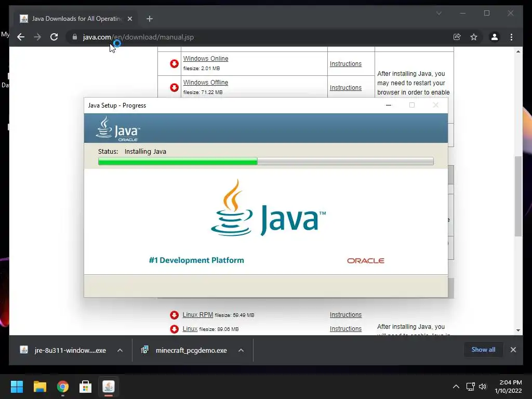Screen dimensions: 532x399
Task: Open Instructions link for Windows Online
Action: 345,64
